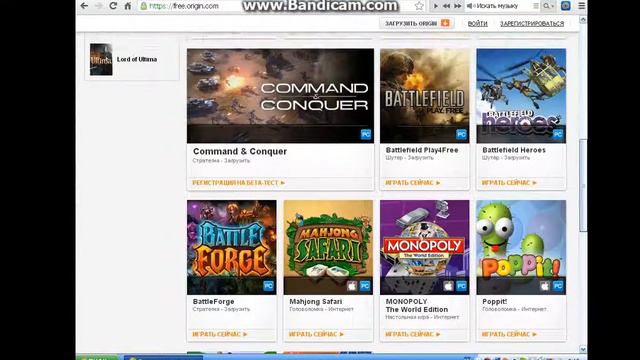Screen dimensions: 640x360
Task: Click 'Играть сейчас' under Battlefield Play4Free
Action: 413,183
